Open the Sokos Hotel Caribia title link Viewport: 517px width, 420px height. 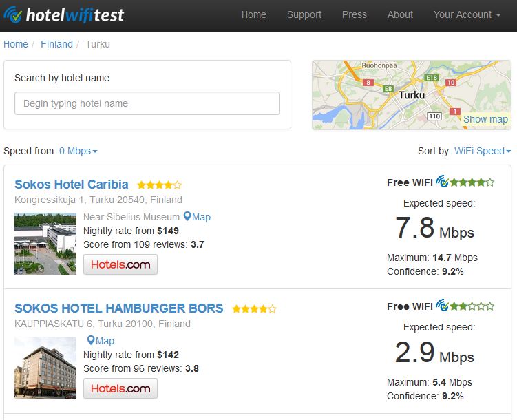pos(72,185)
